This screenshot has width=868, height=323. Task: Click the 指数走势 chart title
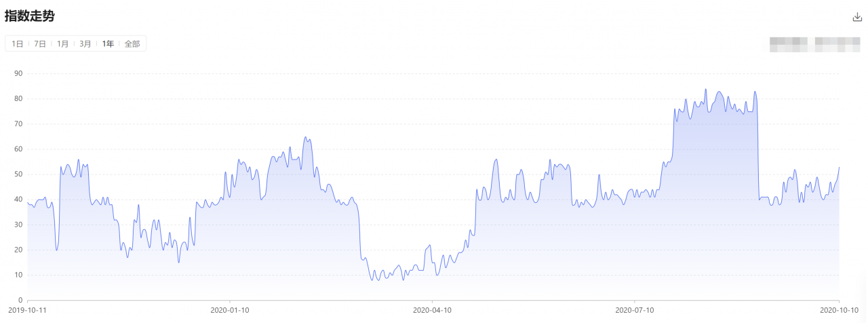point(30,16)
